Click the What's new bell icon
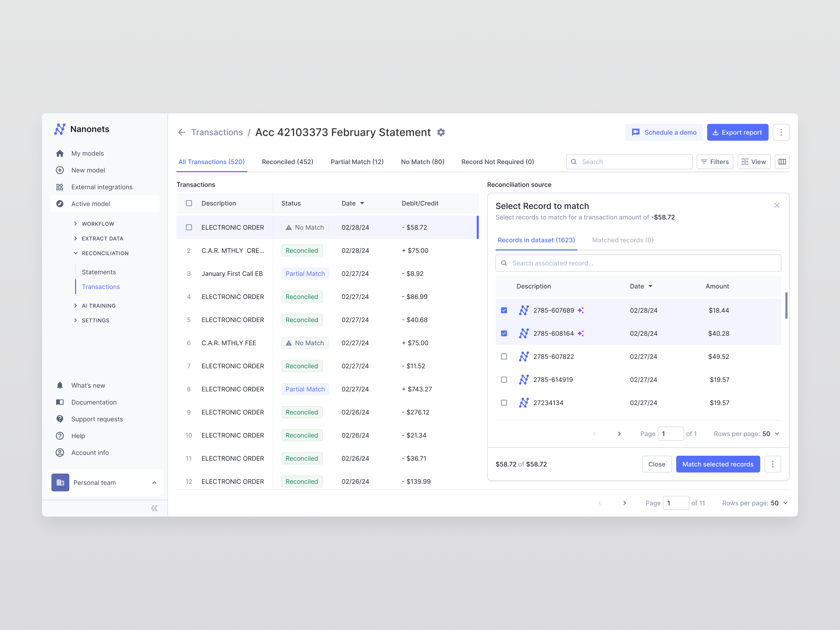This screenshot has width=840, height=630. coord(60,385)
